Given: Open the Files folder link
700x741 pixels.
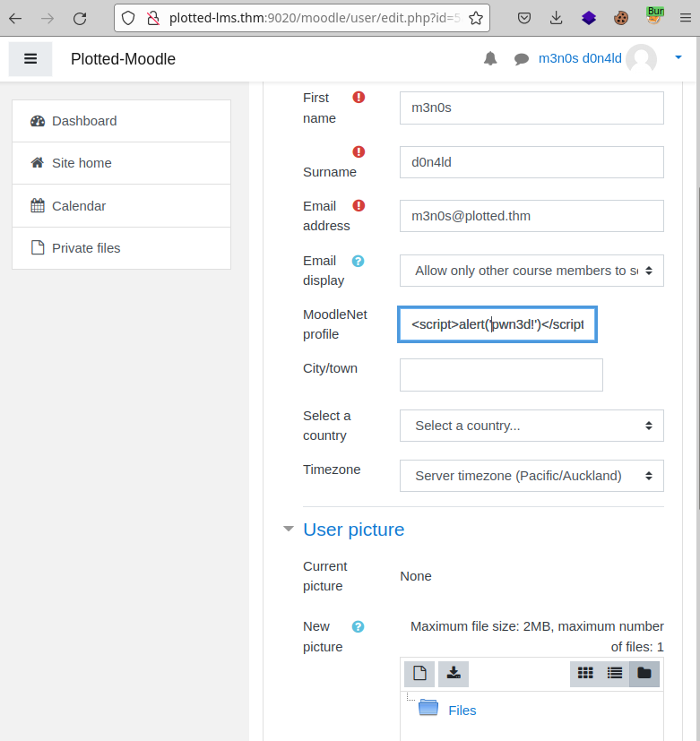Looking at the screenshot, I should tap(462, 711).
